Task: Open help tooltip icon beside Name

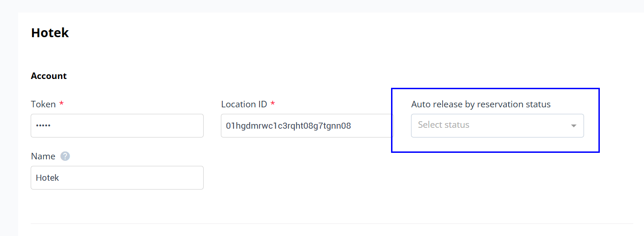Action: click(65, 156)
